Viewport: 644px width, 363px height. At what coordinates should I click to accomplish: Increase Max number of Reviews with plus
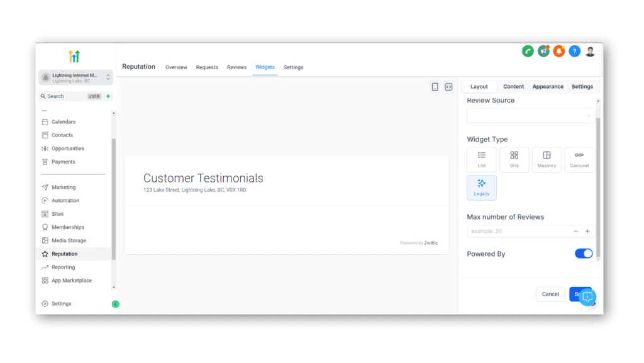point(587,231)
